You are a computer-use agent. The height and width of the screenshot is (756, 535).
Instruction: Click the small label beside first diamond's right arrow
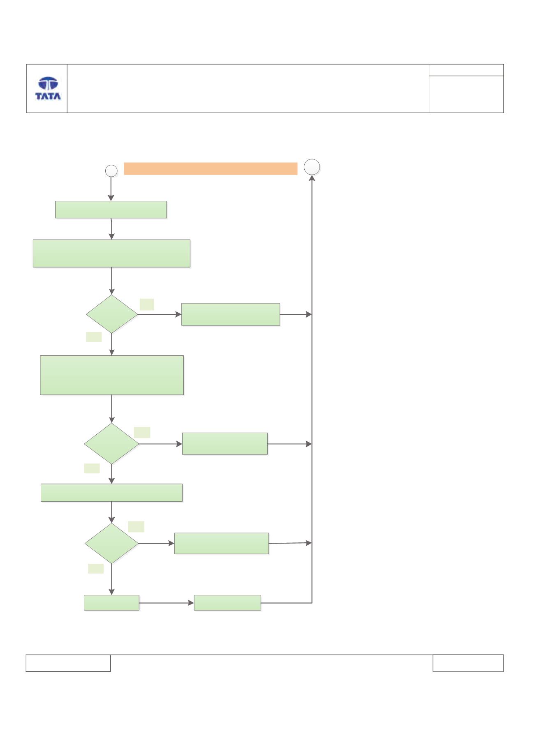(147, 304)
